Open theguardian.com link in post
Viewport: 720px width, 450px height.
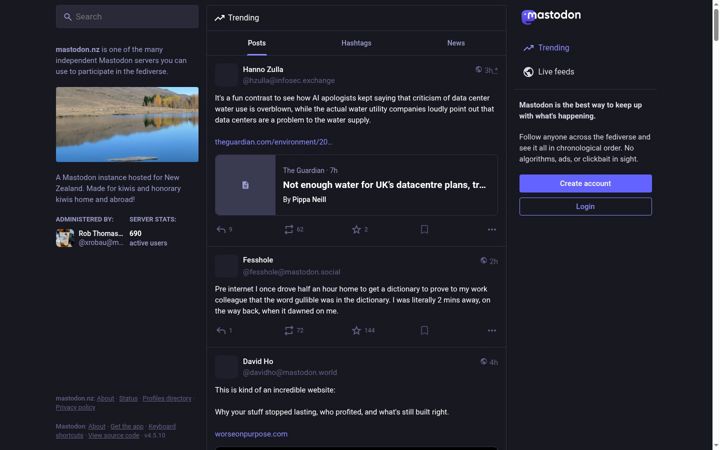[274, 142]
